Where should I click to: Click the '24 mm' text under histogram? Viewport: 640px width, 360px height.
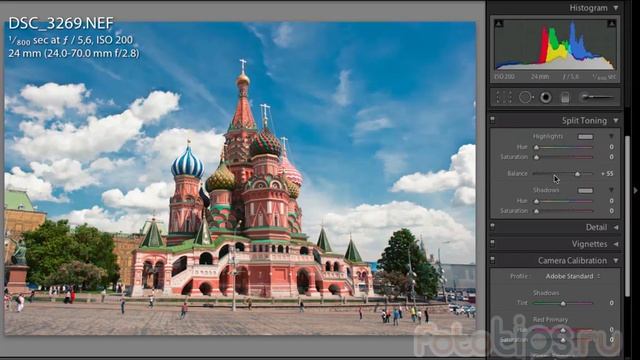point(540,76)
